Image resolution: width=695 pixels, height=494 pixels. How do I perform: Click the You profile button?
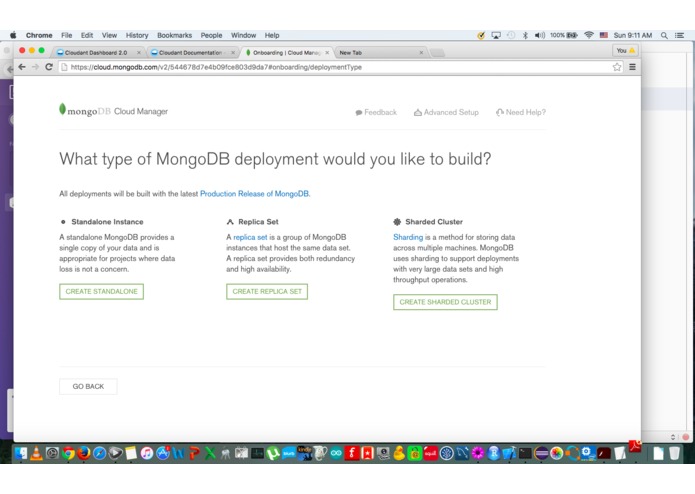point(625,51)
